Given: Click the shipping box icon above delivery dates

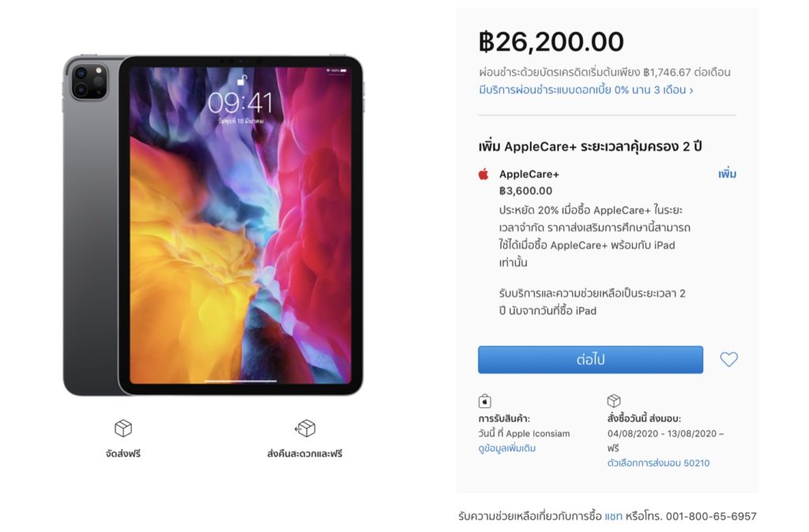Looking at the screenshot, I should [614, 400].
